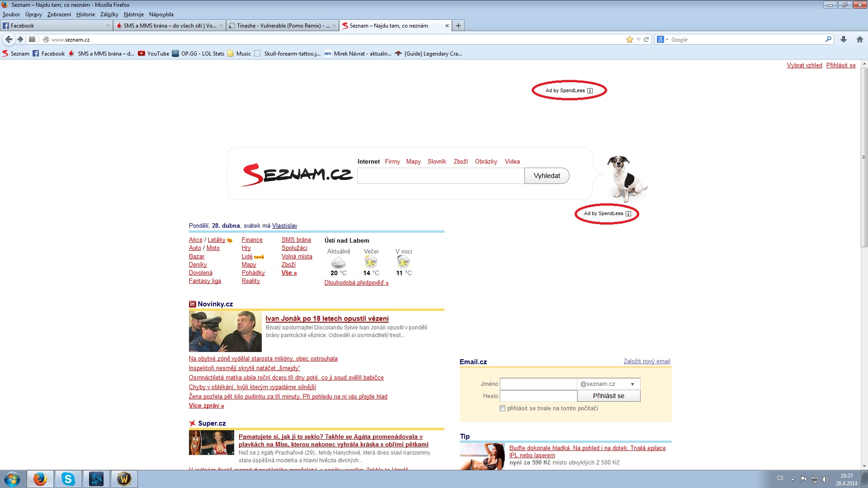Image resolution: width=868 pixels, height=488 pixels.
Task: Open World of Warcraft taskbar icon
Action: click(x=124, y=479)
